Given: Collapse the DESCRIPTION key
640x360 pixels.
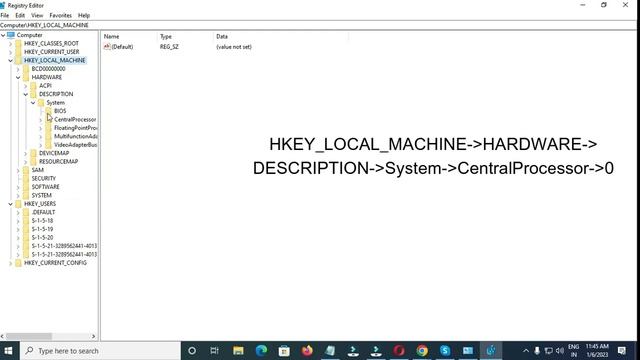Looking at the screenshot, I should [26, 94].
